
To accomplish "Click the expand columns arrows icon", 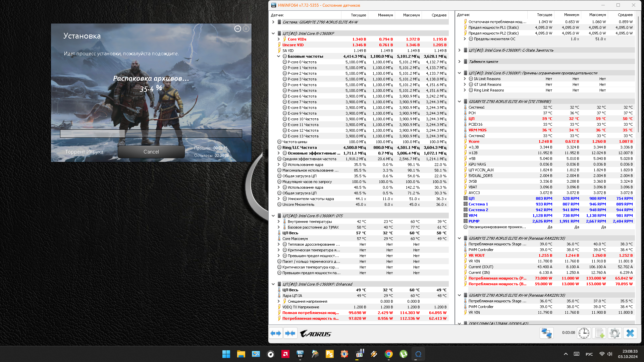I will click(x=276, y=334).
